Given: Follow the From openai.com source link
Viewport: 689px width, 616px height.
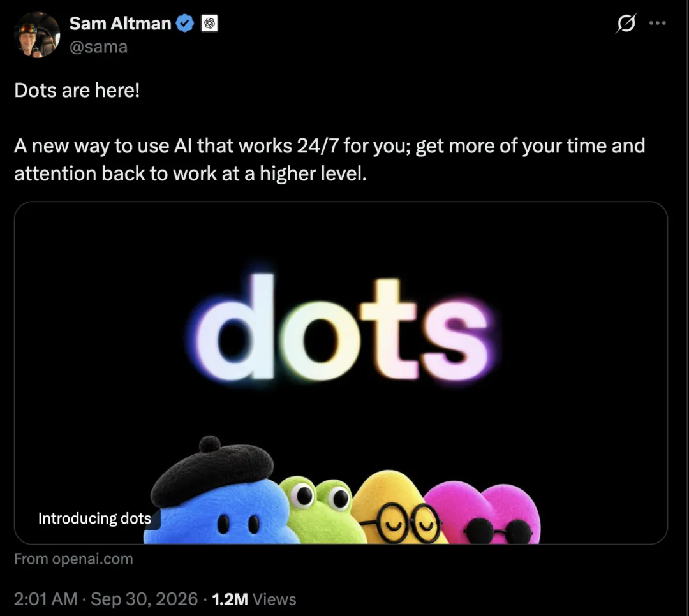Looking at the screenshot, I should (x=73, y=559).
